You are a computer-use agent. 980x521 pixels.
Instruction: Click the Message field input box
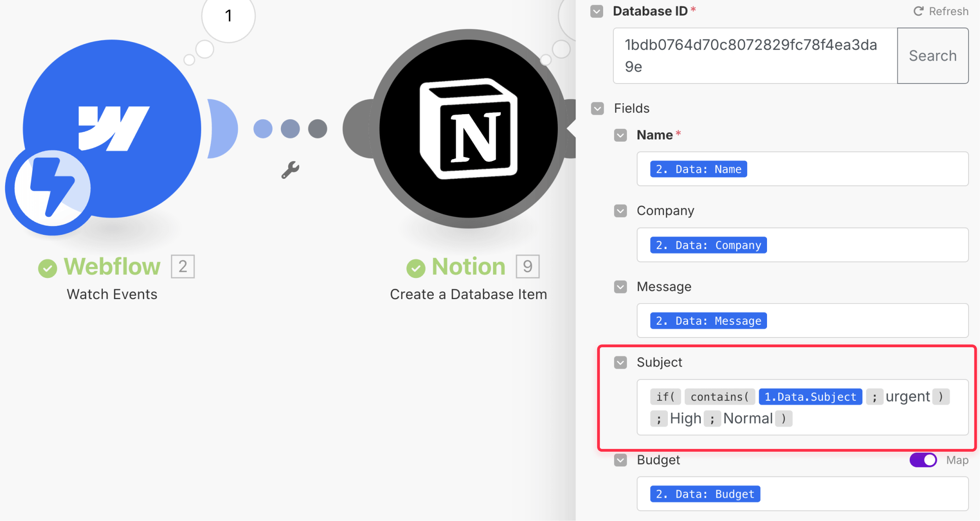point(802,321)
